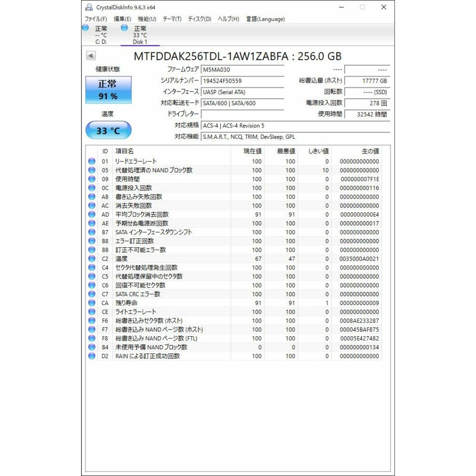This screenshot has height=476, width=476.
Task: Click the status circle of the B7 SATA row
Action: pyautogui.click(x=92, y=232)
